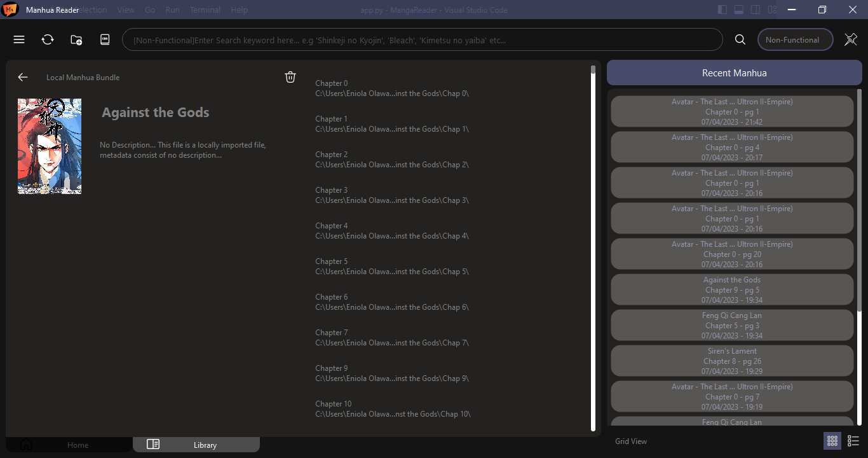Open Chapter 7 entry
The image size is (868, 458).
(392, 338)
